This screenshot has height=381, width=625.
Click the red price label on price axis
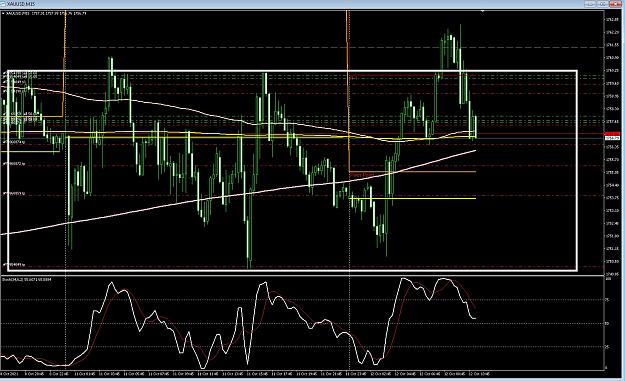point(612,134)
